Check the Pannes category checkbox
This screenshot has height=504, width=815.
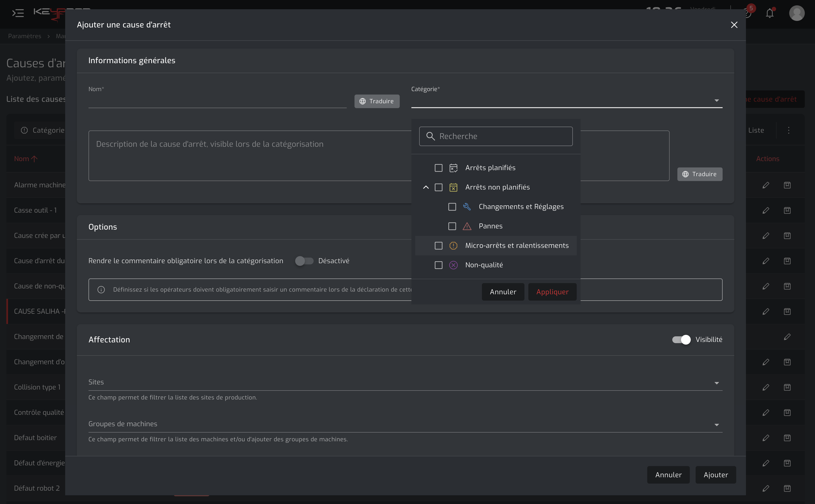point(452,226)
